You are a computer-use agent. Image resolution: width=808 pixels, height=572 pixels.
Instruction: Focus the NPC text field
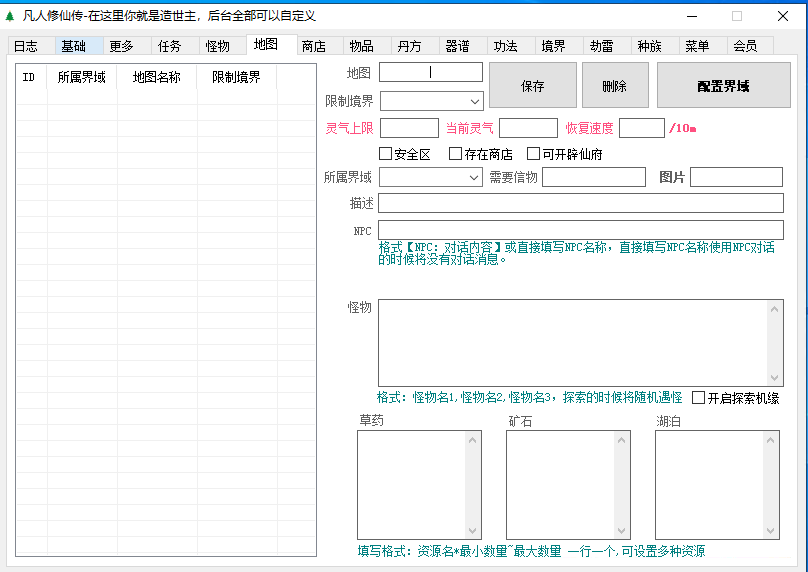[581, 230]
